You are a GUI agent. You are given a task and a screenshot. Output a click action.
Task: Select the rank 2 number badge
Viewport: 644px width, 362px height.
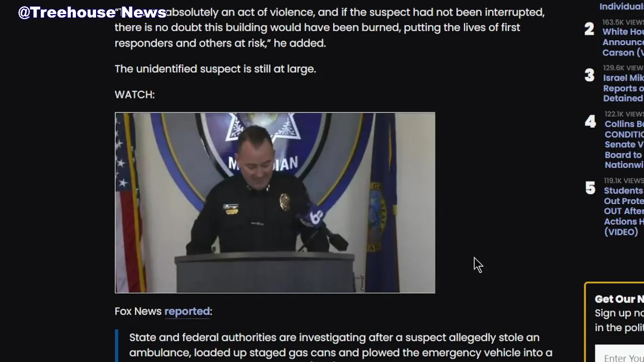point(589,29)
